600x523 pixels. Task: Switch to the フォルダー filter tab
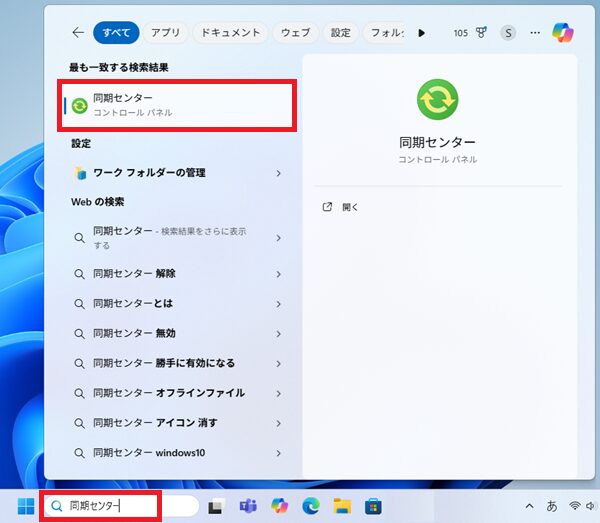384,33
